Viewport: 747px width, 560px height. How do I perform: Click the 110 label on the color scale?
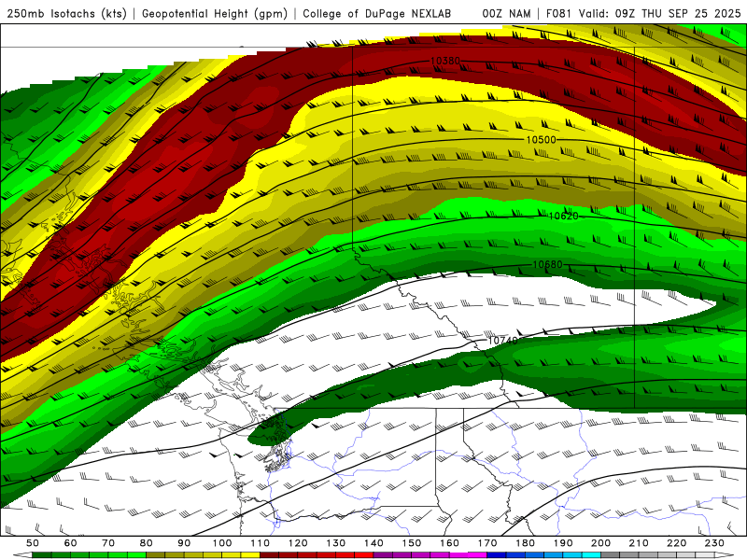[261, 543]
